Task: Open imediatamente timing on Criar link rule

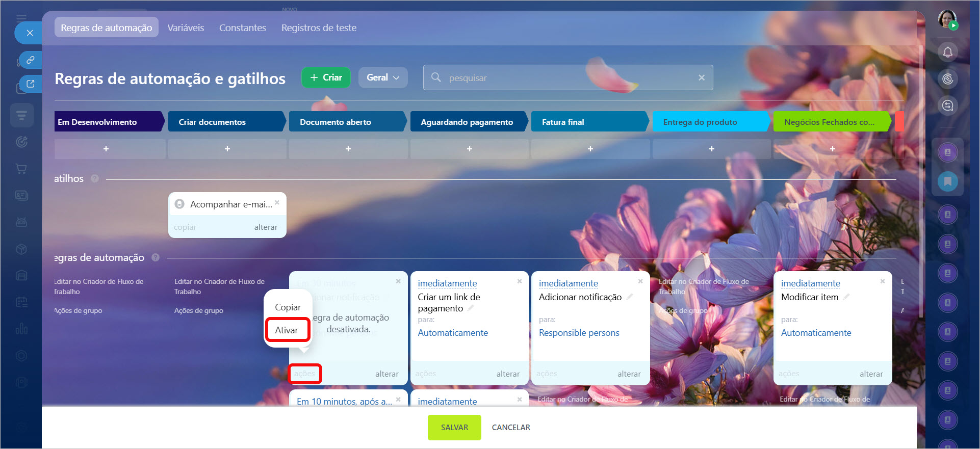Action: click(x=447, y=283)
